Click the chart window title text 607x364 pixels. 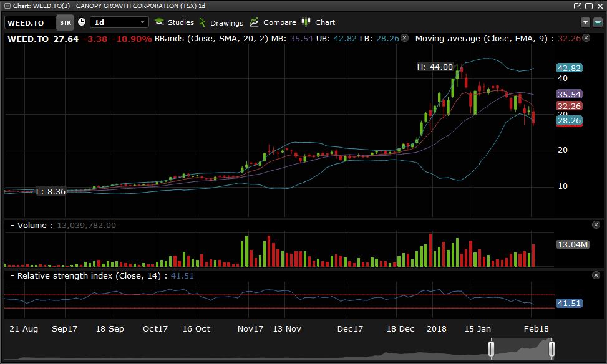click(x=109, y=6)
